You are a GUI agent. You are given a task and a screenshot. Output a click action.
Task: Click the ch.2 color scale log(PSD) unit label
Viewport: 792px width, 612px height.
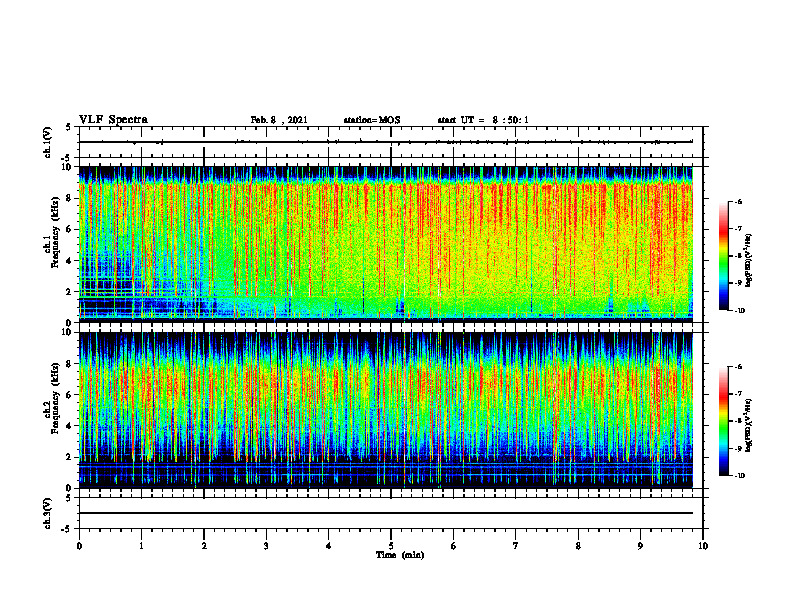(x=749, y=425)
